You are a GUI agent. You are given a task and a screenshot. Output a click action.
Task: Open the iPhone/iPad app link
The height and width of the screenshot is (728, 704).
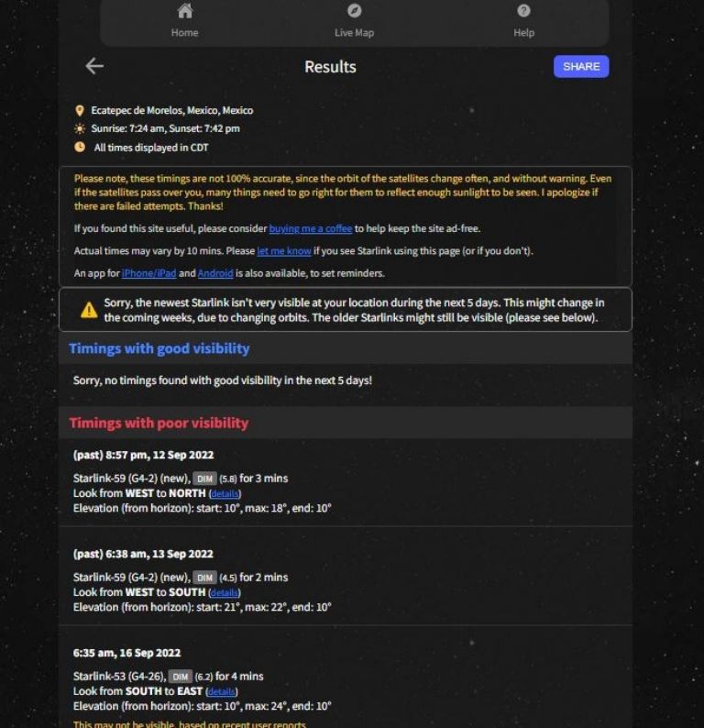point(149,273)
